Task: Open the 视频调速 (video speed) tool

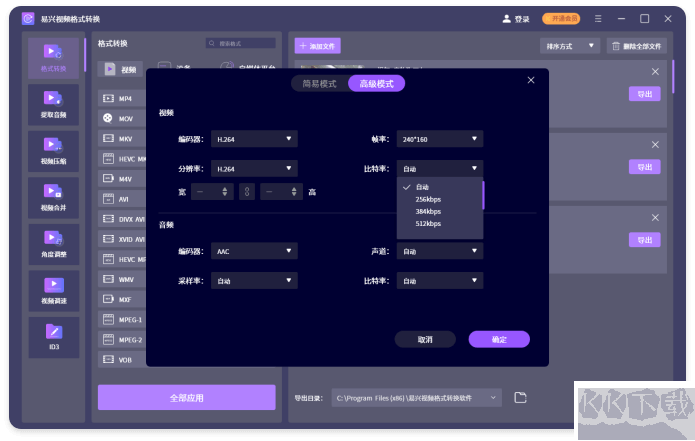Action: pos(53,287)
